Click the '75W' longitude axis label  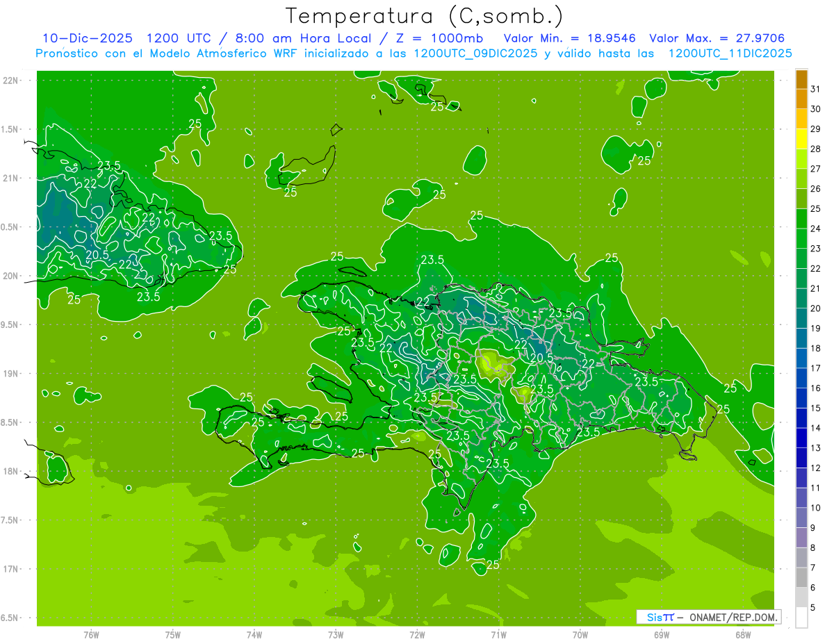click(173, 634)
